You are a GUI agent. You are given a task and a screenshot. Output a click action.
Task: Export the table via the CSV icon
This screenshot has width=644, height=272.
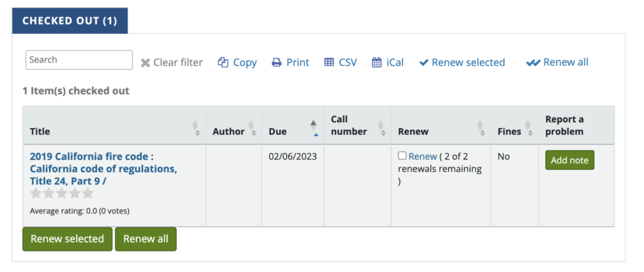click(329, 62)
